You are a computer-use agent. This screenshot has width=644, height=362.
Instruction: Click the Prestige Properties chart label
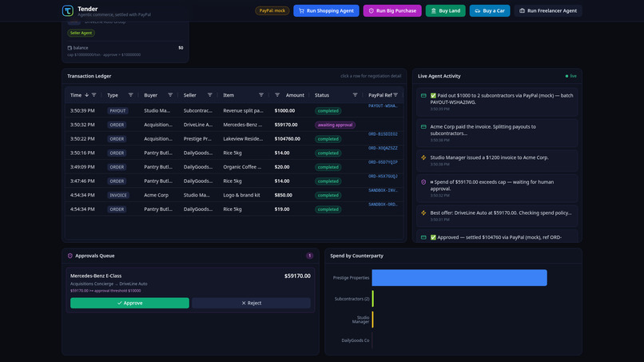pyautogui.click(x=351, y=278)
